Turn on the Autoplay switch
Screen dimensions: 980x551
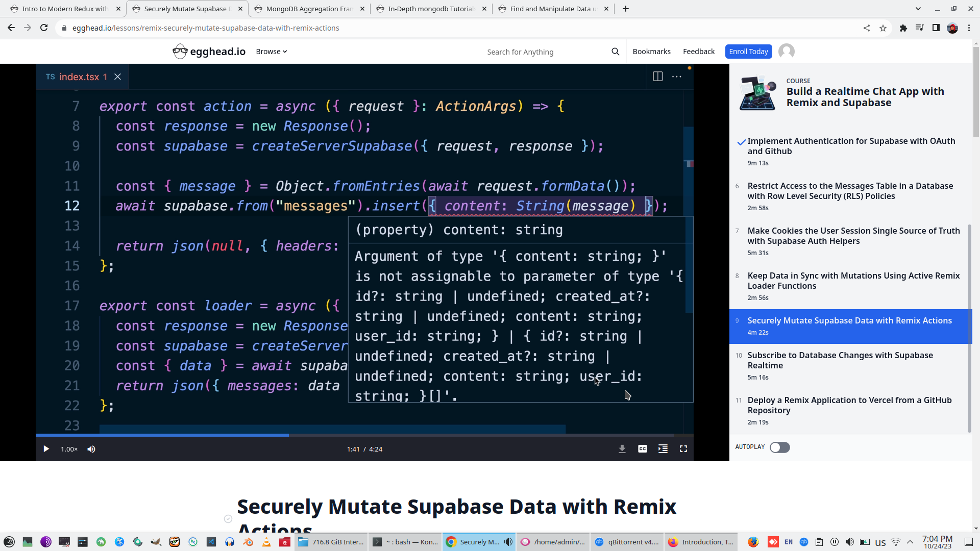click(779, 447)
